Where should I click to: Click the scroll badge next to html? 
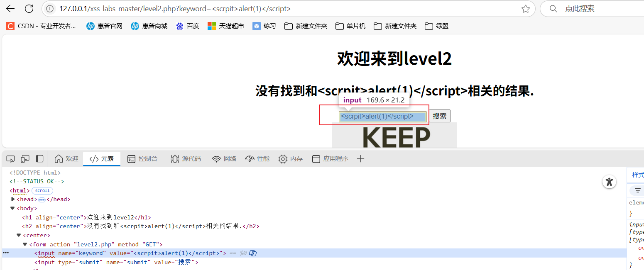[42, 191]
